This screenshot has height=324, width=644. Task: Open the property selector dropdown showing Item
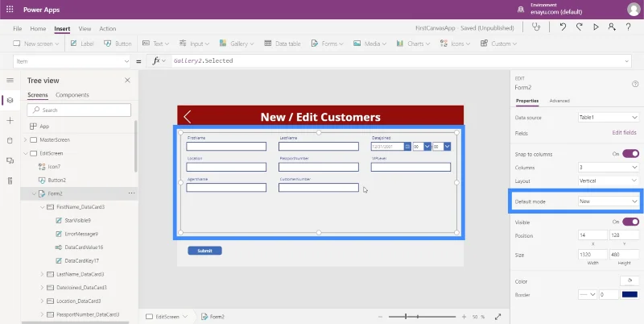click(x=72, y=61)
